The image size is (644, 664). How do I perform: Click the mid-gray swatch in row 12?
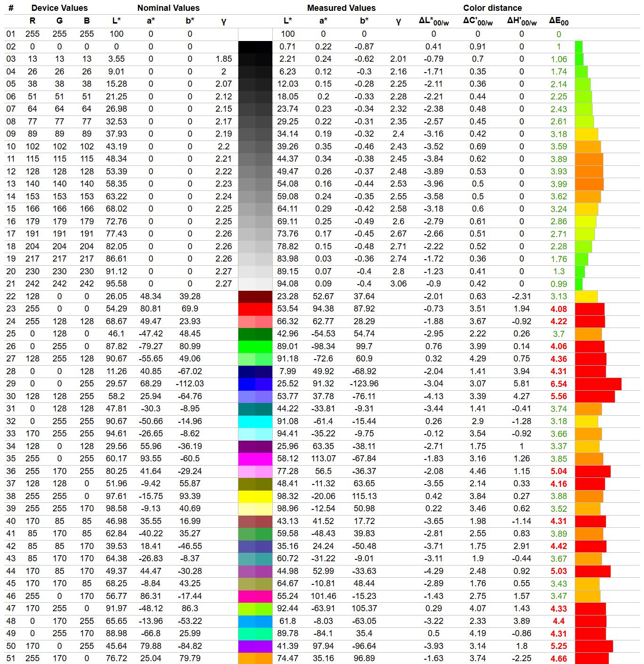255,172
